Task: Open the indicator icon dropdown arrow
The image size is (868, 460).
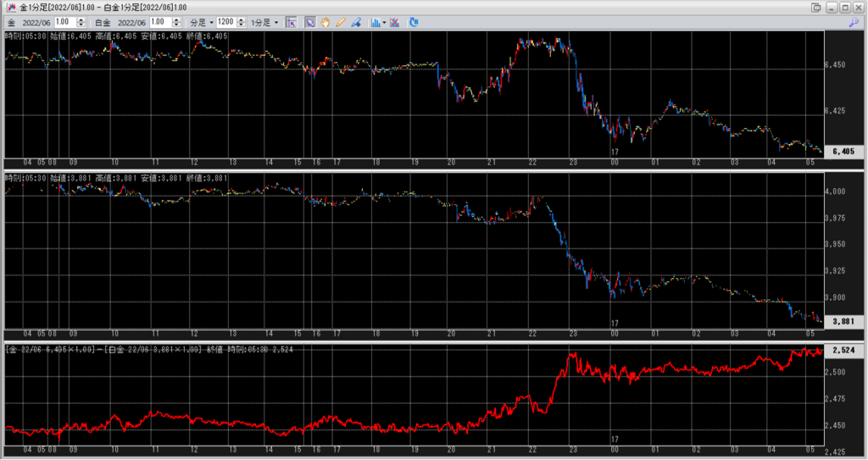Action: click(385, 22)
